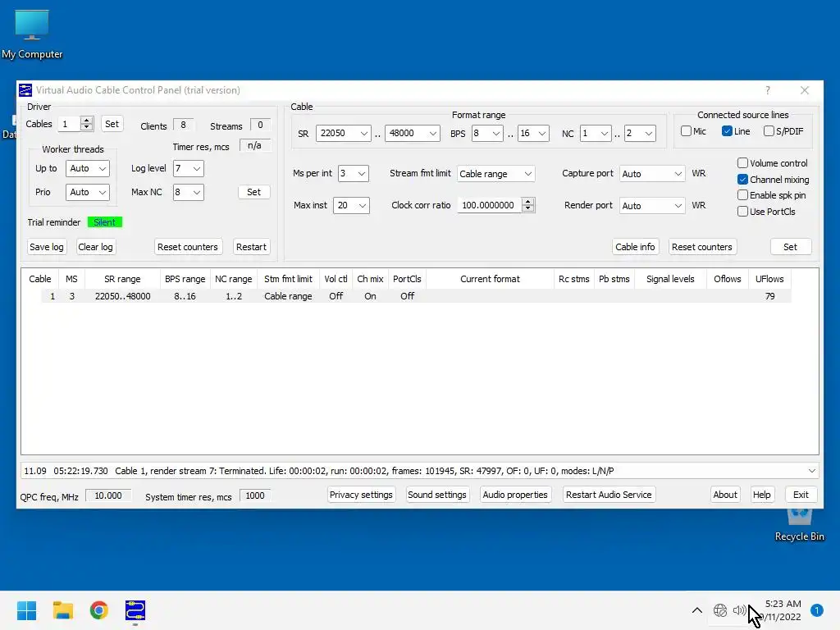Open the Max inst dropdown
The height and width of the screenshot is (630, 840).
(351, 205)
